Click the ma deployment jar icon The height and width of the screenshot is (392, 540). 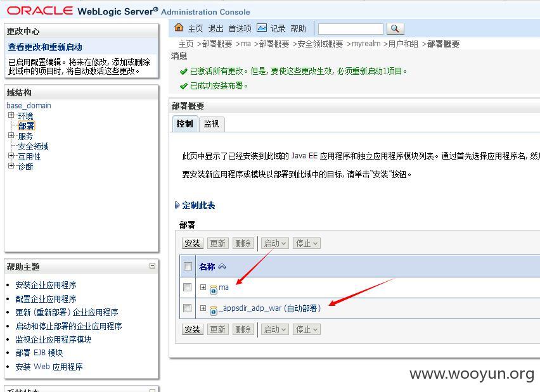pos(214,290)
